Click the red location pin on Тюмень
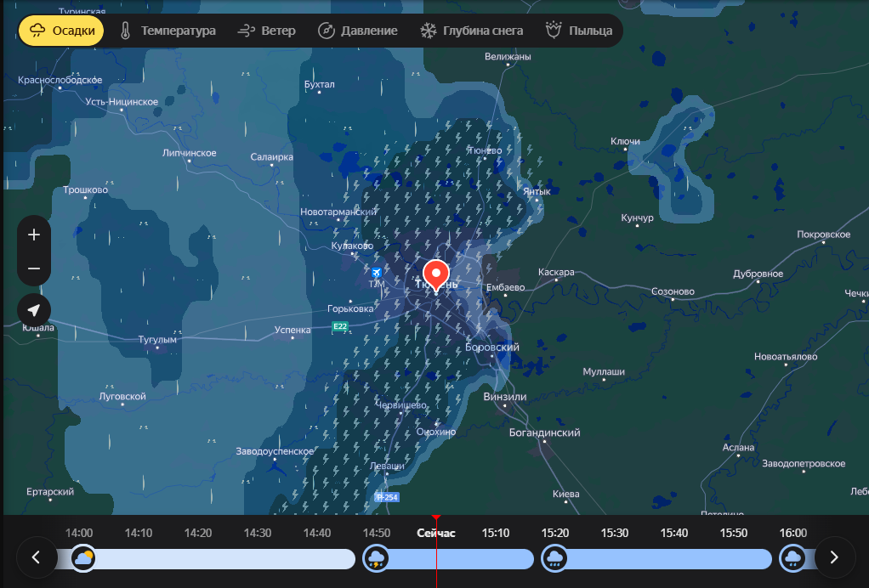Screen dimensions: 869x588 tap(436, 275)
